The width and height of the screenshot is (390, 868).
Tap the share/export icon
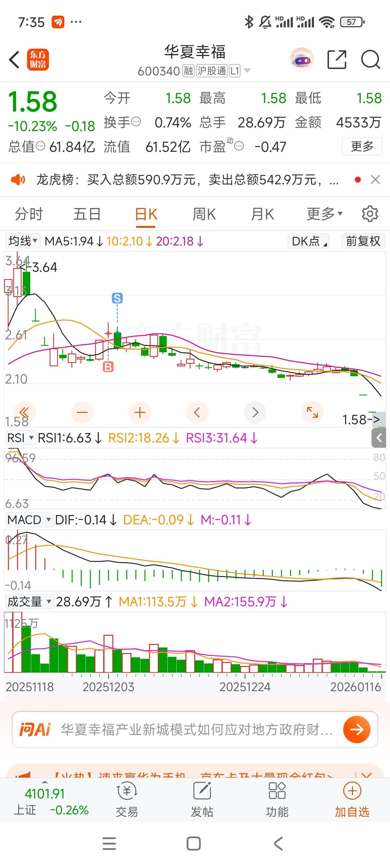click(x=337, y=59)
